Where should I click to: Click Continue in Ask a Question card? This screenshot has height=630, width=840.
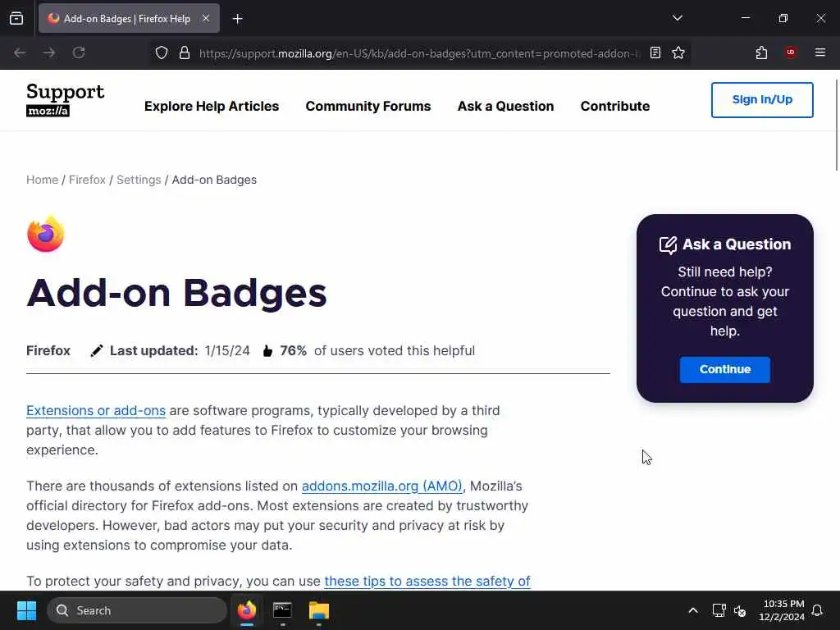tap(725, 370)
